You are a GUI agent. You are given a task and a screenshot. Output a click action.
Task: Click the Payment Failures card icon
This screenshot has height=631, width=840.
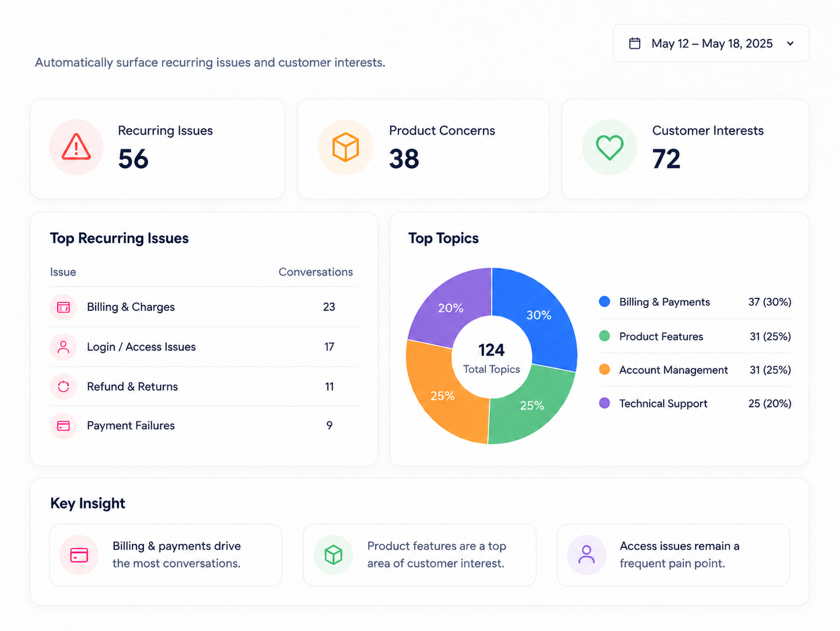tap(63, 426)
